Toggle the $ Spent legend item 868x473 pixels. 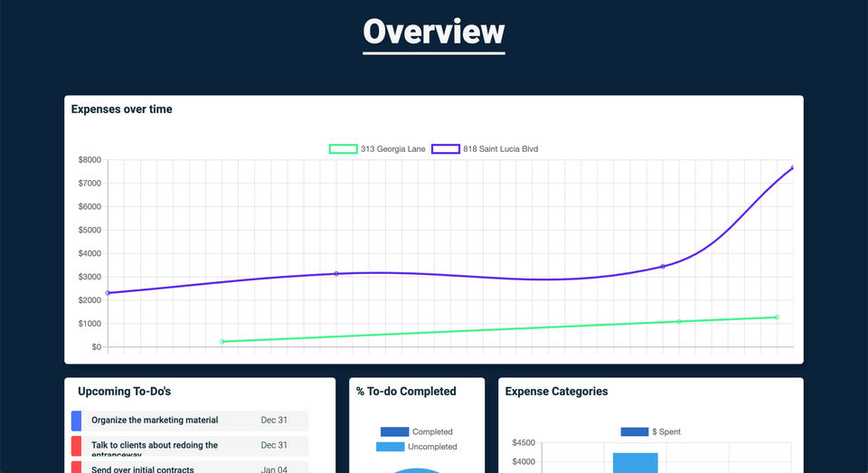point(650,432)
